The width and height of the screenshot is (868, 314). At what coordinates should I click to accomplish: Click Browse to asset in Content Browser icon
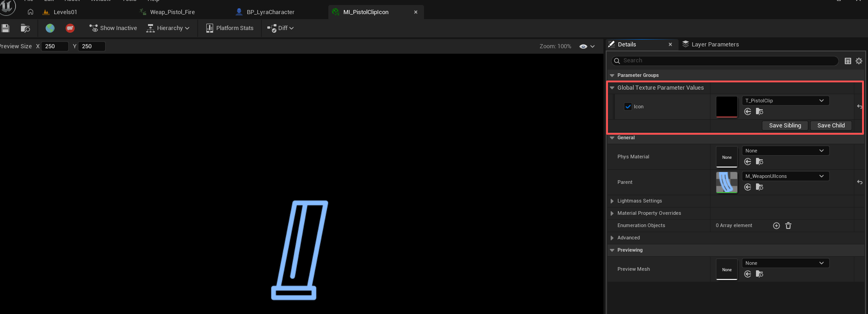coord(26,28)
